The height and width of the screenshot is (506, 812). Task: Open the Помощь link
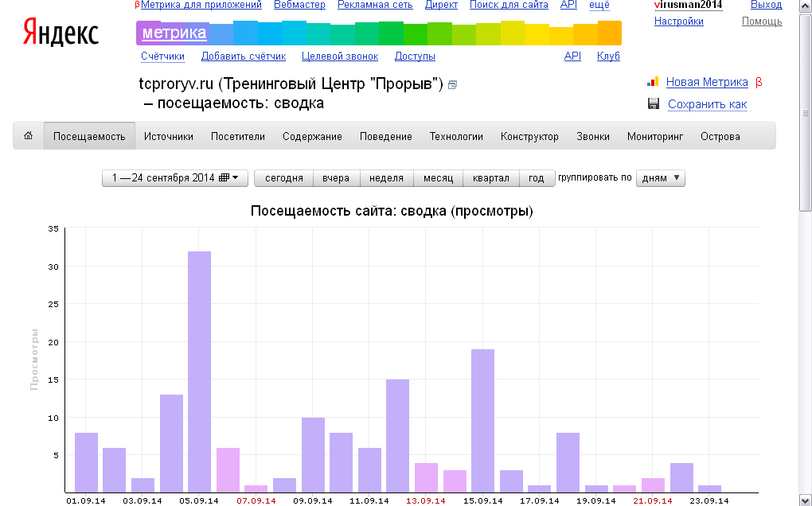click(762, 21)
